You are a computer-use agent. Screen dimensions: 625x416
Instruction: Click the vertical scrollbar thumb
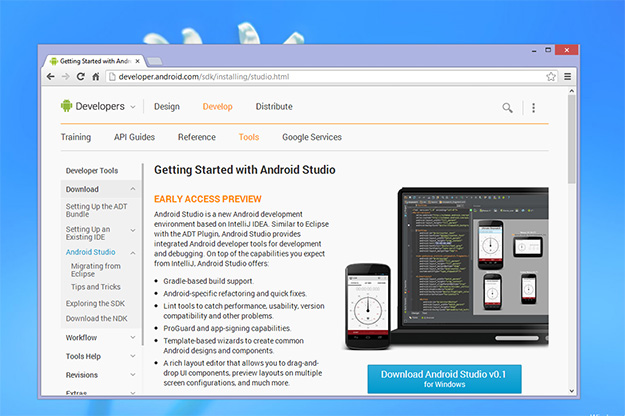tap(572, 139)
